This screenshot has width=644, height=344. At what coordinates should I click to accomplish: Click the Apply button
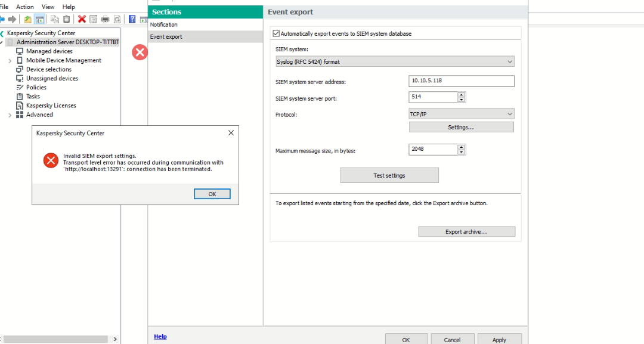pos(500,339)
